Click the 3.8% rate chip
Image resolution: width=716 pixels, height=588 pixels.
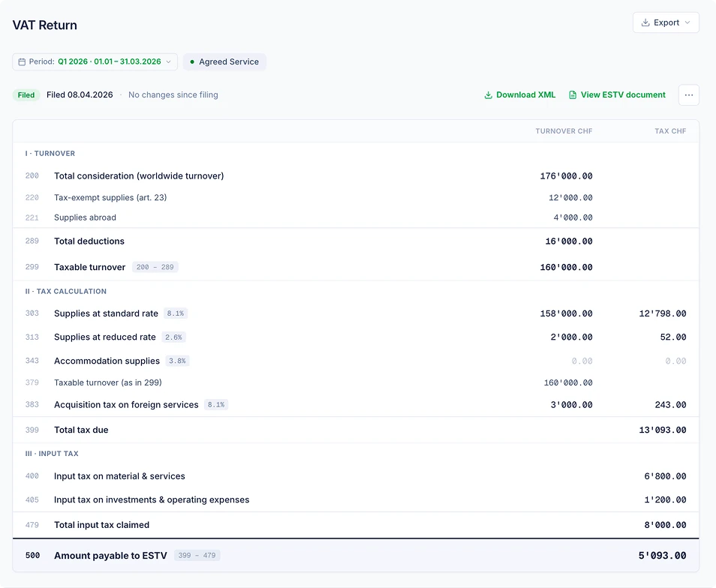tap(177, 361)
